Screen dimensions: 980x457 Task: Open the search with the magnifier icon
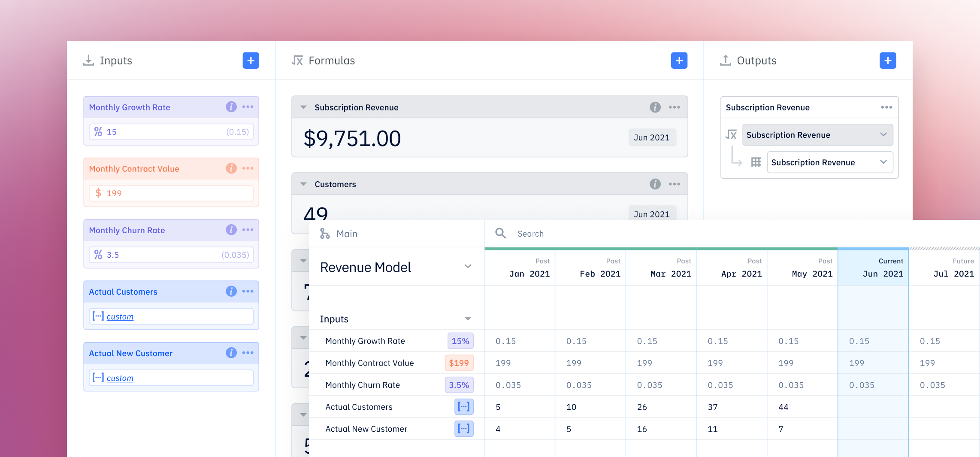pyautogui.click(x=500, y=233)
